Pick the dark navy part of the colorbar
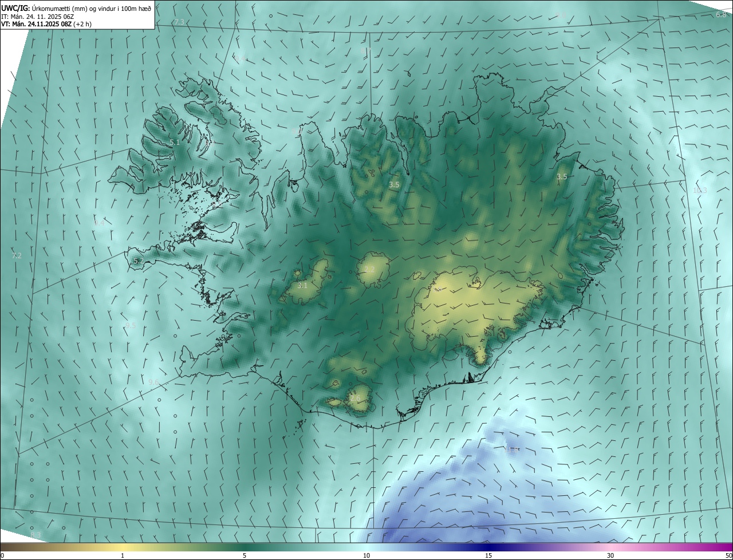This screenshot has height=560, width=733. (488, 547)
